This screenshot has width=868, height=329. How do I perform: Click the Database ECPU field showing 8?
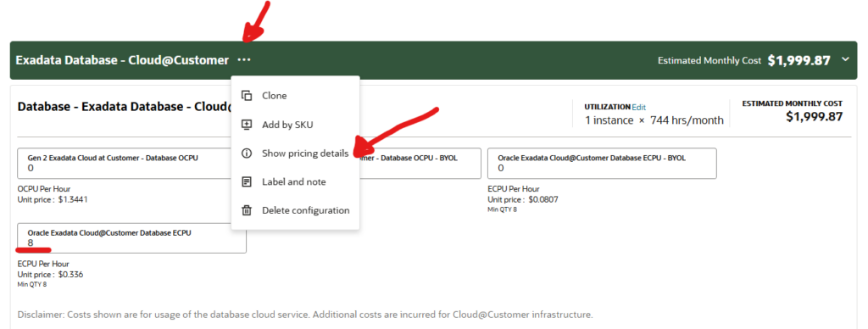tap(131, 238)
